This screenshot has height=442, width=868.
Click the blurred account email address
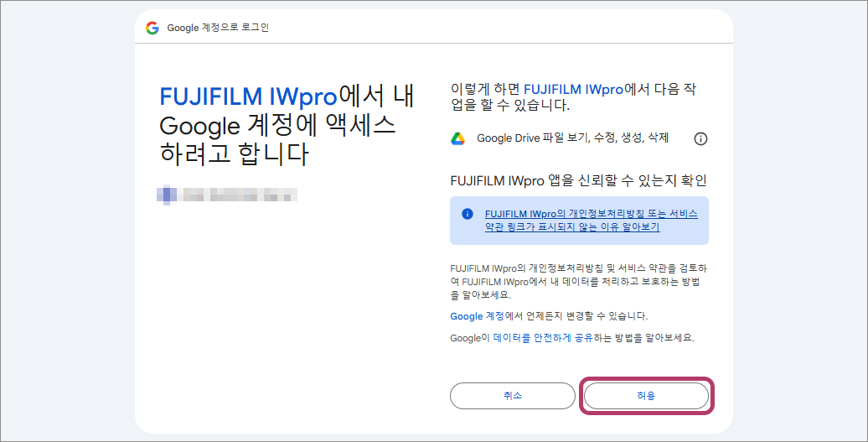[x=227, y=195]
